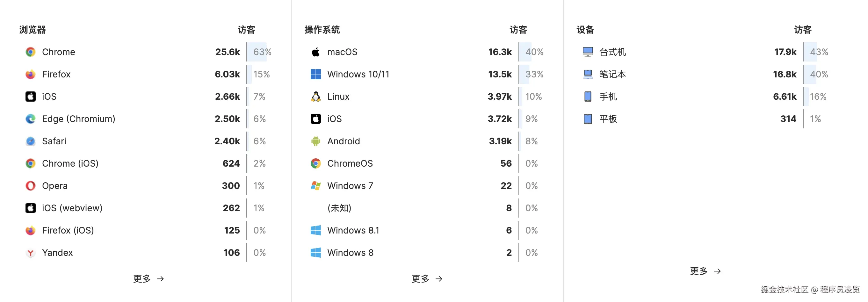Click the Chrome browser icon
This screenshot has width=868, height=302.
[x=30, y=52]
